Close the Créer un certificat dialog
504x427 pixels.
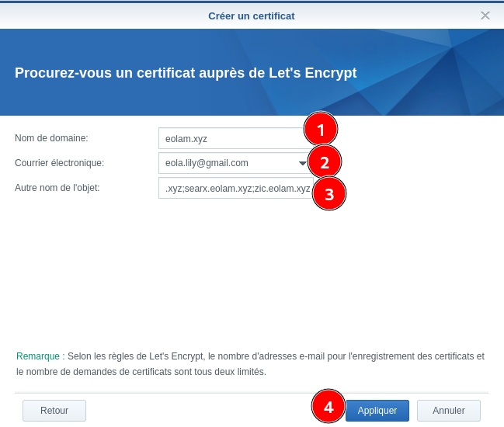(x=485, y=16)
